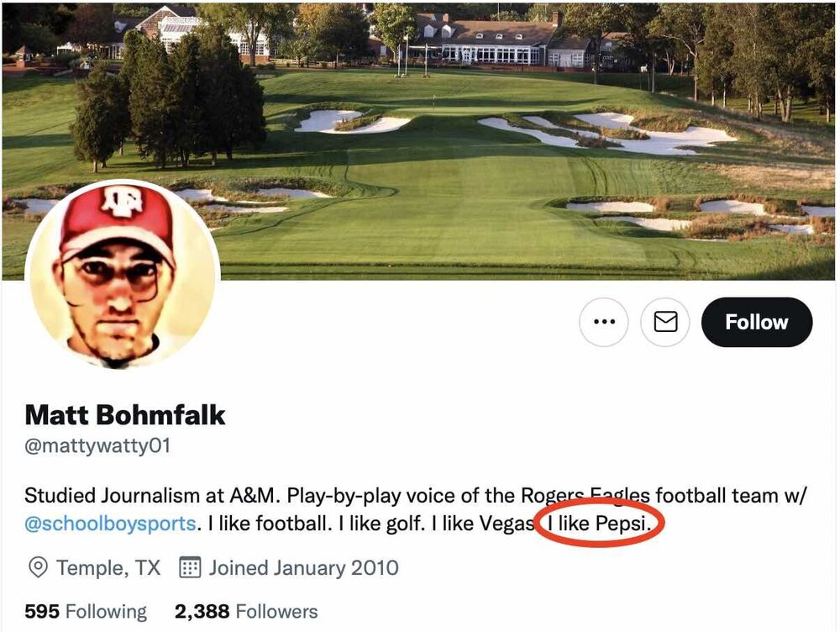Viewport: 840px width, 632px height.
Task: Click the circled "I like Pepsi" text
Action: point(598,524)
